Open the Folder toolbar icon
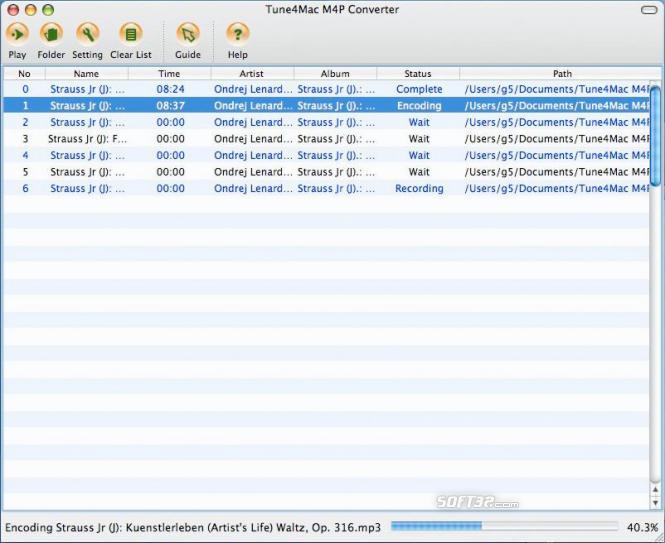665x543 pixels. point(51,34)
